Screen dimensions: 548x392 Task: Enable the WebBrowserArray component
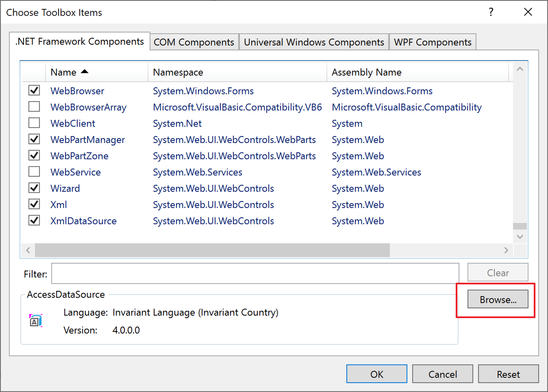34,107
